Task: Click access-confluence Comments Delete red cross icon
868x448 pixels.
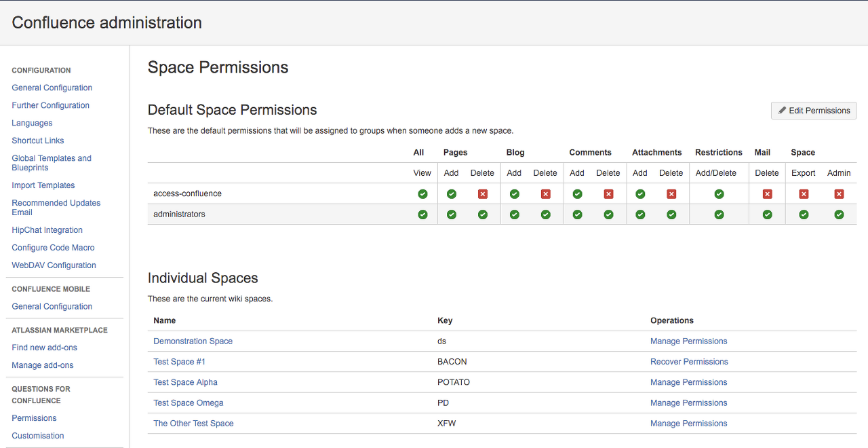Action: [x=608, y=194]
